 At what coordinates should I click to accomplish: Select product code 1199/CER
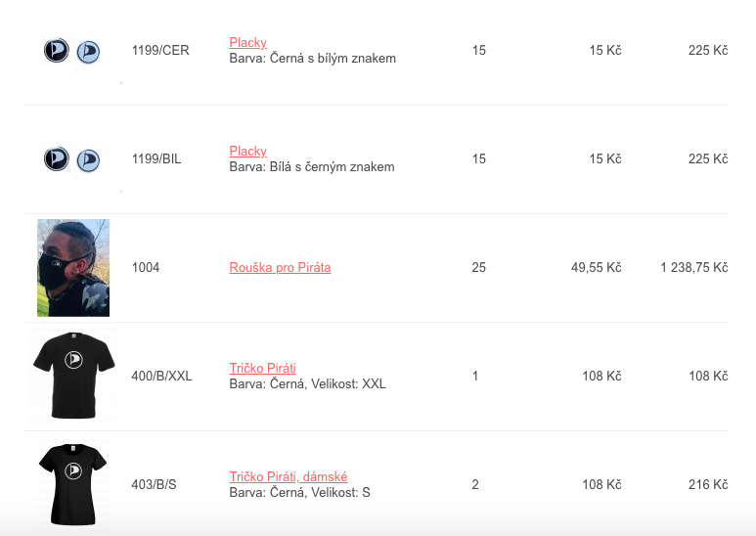pos(160,51)
